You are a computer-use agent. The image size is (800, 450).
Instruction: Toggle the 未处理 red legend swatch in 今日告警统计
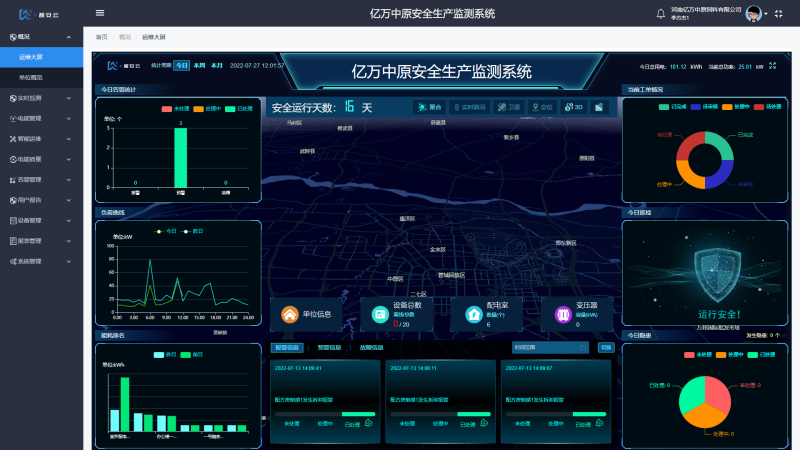click(166, 107)
